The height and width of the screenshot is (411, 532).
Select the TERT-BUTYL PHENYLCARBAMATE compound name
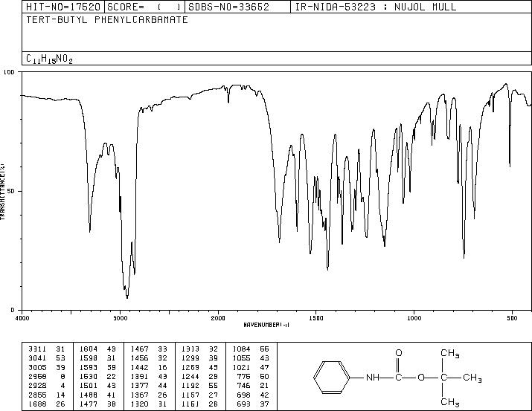(x=107, y=19)
